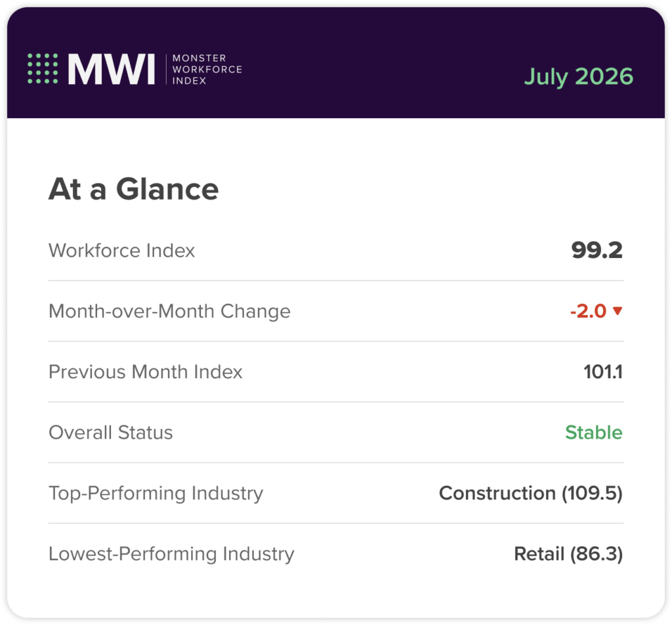This screenshot has height=625, width=672.
Task: Click the Construction (109.5) value
Action: (x=530, y=494)
